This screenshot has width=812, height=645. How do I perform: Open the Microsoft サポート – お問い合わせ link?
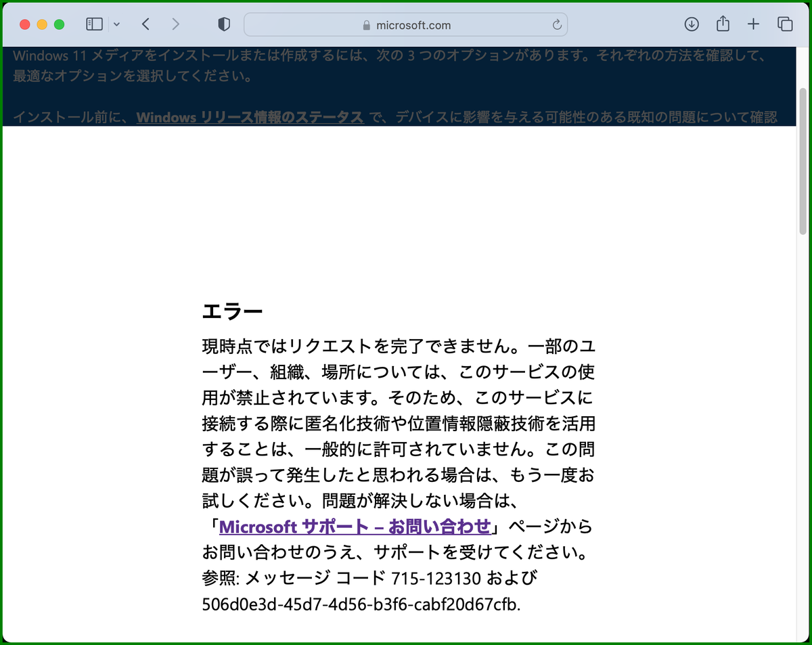pyautogui.click(x=355, y=526)
